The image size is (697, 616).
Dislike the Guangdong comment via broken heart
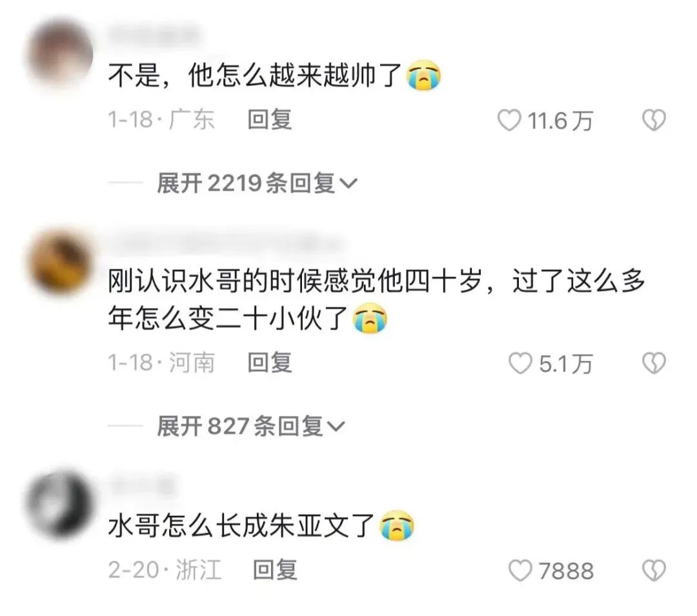click(x=654, y=121)
